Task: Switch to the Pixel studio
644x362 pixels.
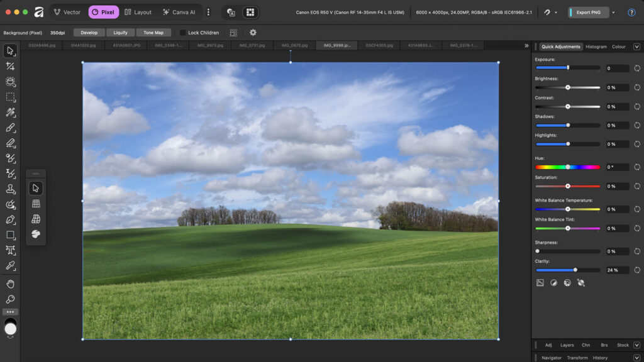Action: tap(103, 12)
